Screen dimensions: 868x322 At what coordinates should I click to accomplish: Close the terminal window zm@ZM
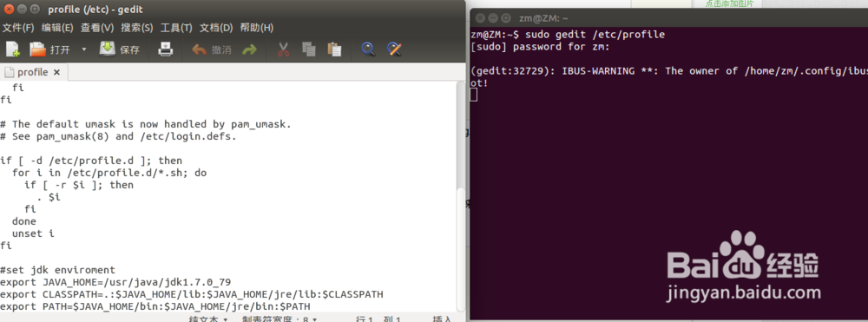coord(481,18)
